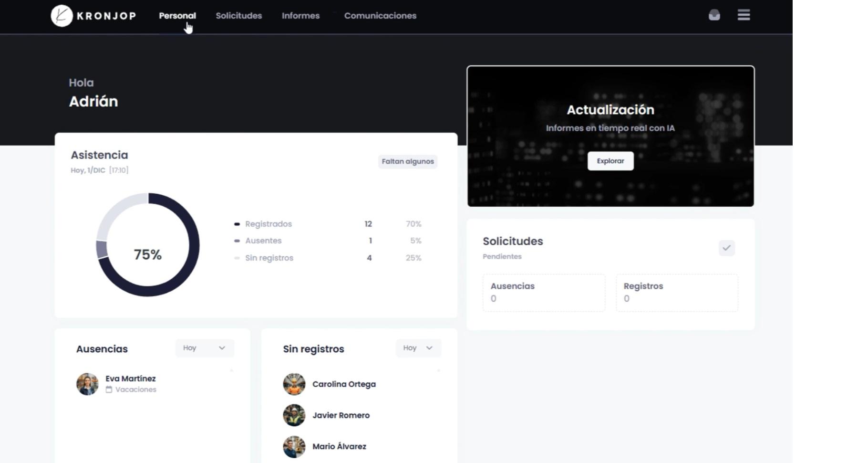Screen dimensions: 868x463
Task: Go to the Solicitudes menu tab
Action: click(x=238, y=16)
